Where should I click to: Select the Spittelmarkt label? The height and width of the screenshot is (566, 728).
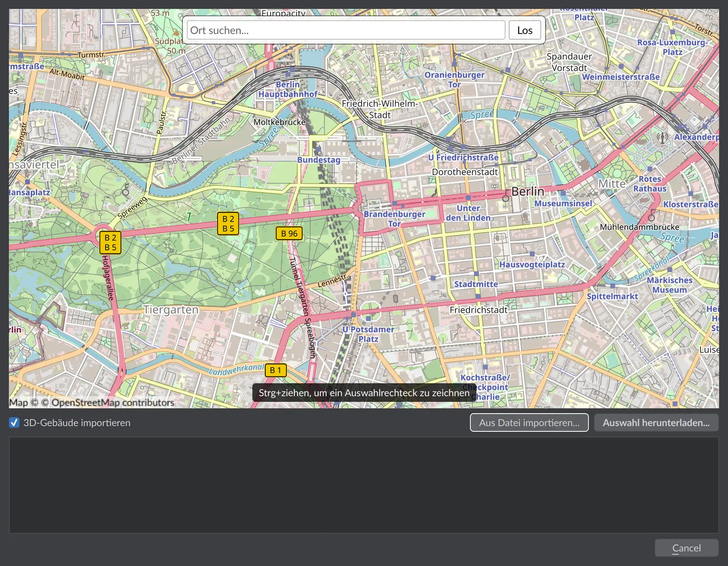point(612,296)
